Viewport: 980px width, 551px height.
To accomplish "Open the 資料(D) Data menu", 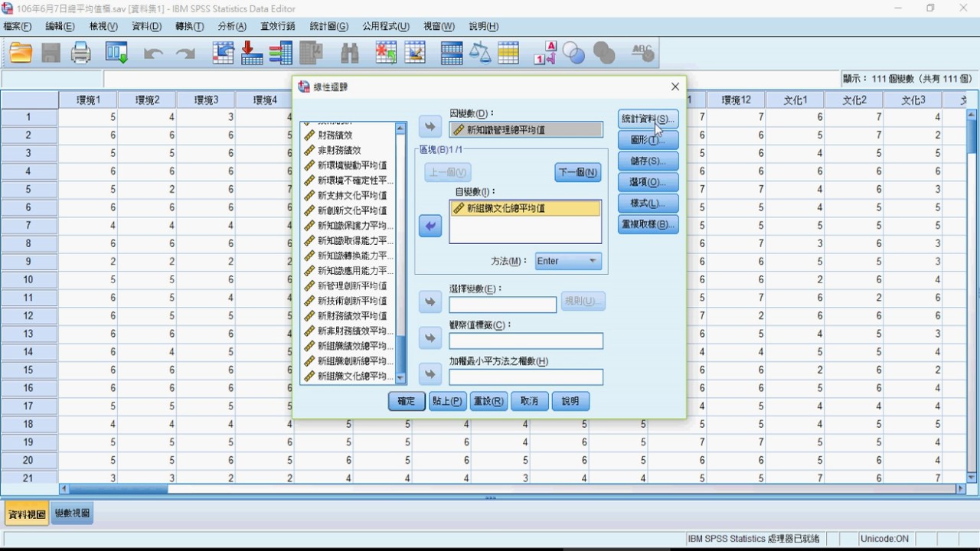I will 147,26.
